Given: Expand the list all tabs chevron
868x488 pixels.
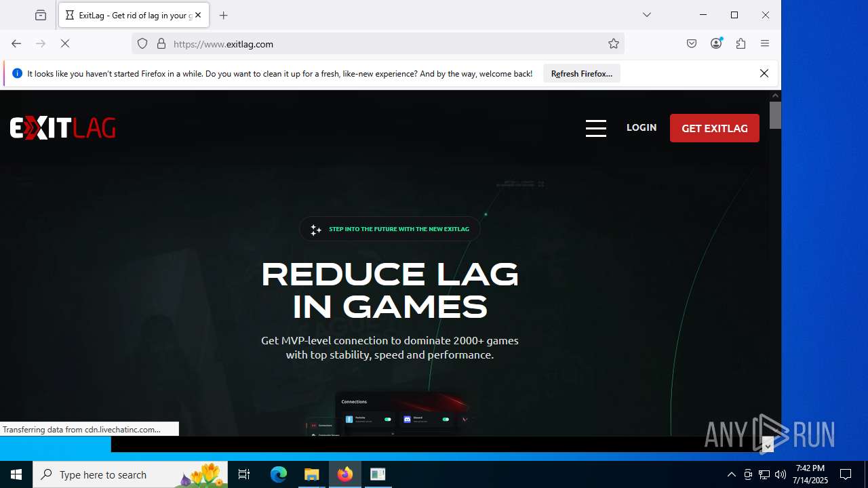Looking at the screenshot, I should pos(647,15).
